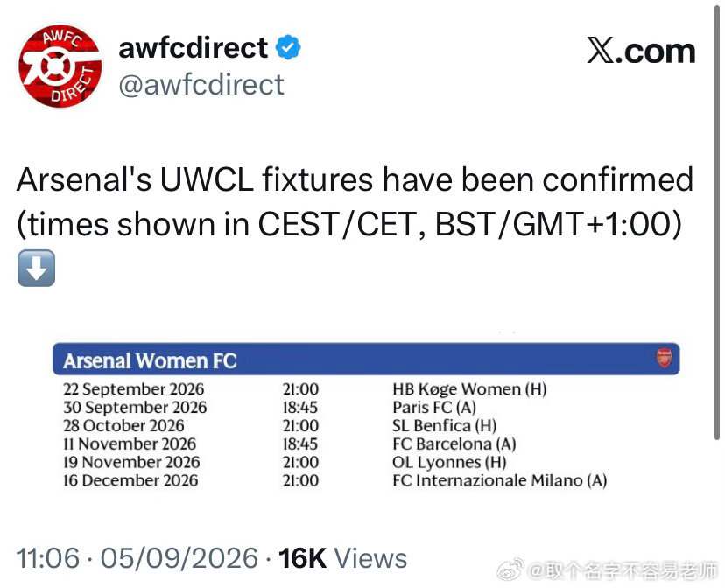Screen dimensions: 725x588
Task: Select the Paris FC (A) fixture
Action: tap(434, 408)
